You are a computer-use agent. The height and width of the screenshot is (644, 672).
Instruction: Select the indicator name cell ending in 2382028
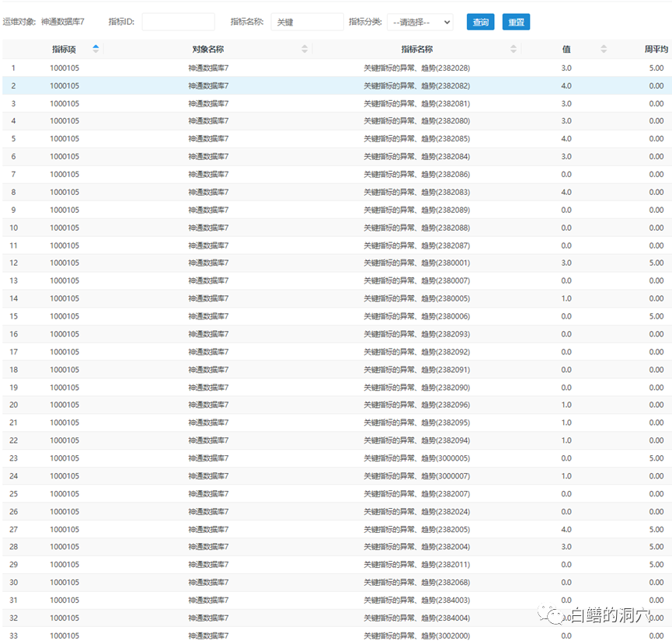click(x=416, y=68)
